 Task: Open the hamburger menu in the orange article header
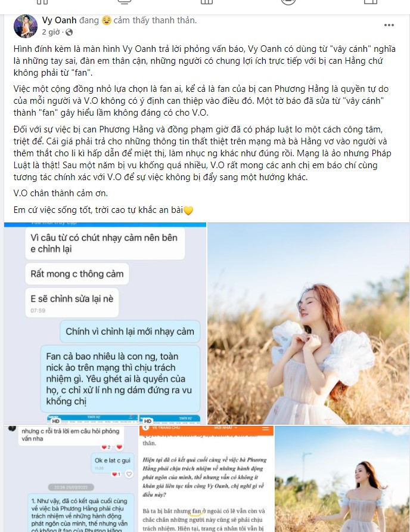266,428
